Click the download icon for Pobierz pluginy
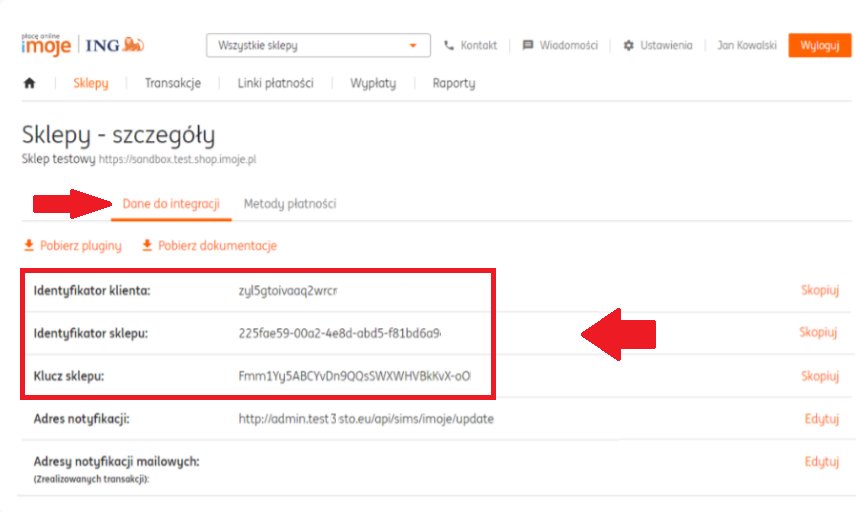The width and height of the screenshot is (856, 512). [29, 245]
